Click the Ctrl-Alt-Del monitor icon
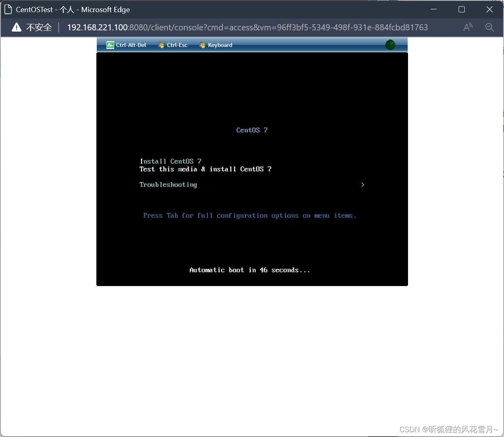The width and height of the screenshot is (504, 437). click(110, 45)
